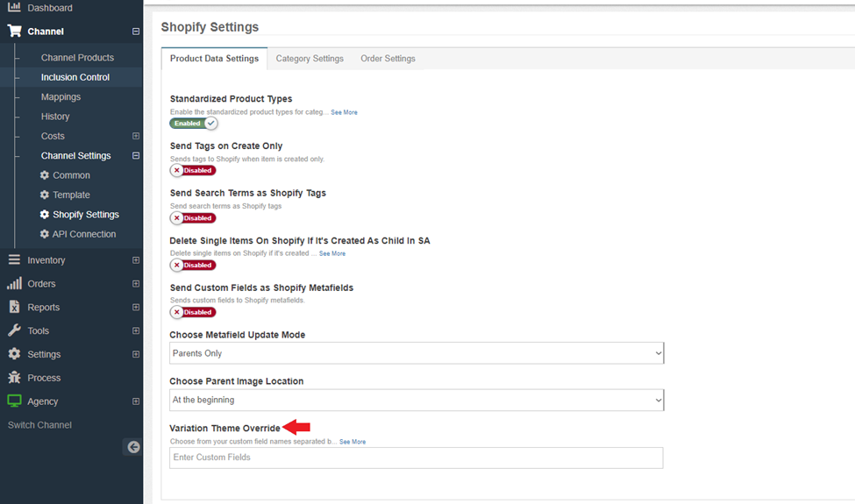Expand the Orders menu

tap(136, 284)
